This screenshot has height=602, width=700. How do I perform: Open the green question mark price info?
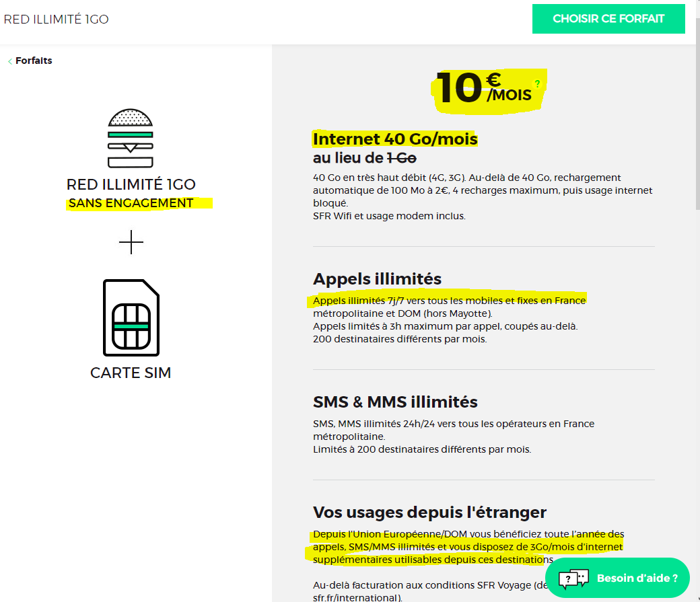tap(536, 84)
